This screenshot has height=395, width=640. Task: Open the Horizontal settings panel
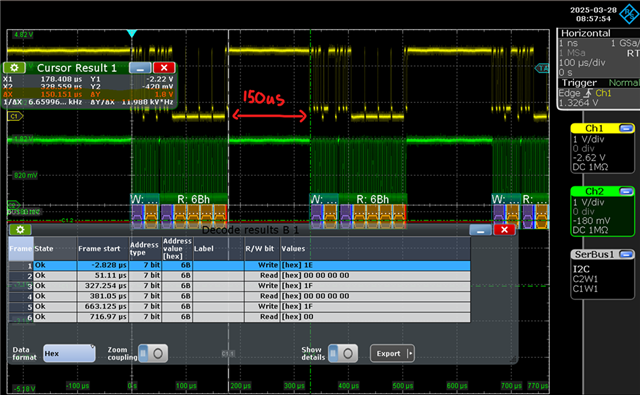(598, 53)
